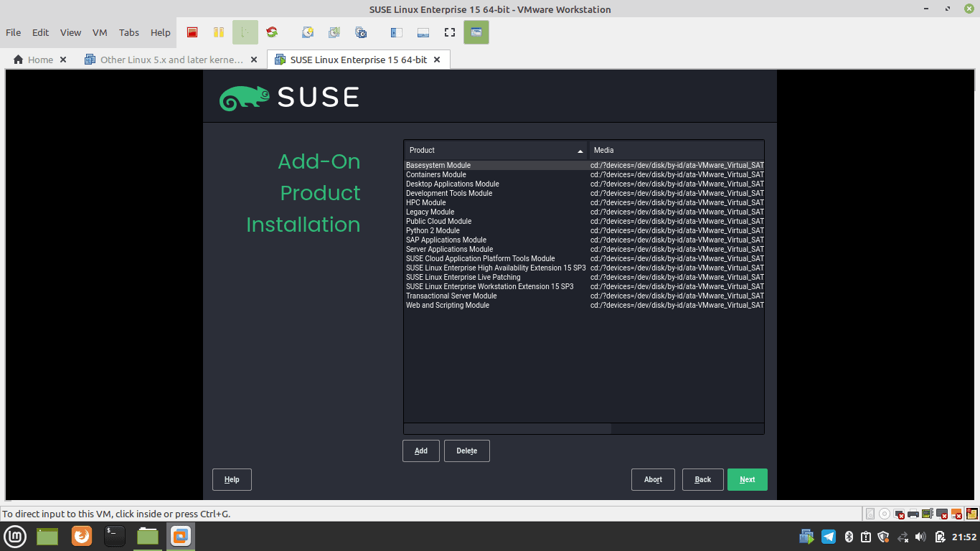Click the Delete button
The image size is (980, 551).
(x=467, y=451)
